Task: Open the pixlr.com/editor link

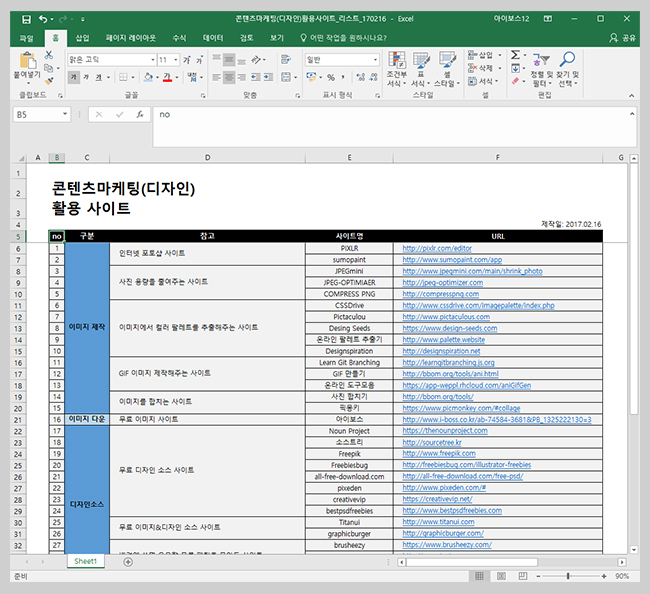Action: tap(437, 248)
